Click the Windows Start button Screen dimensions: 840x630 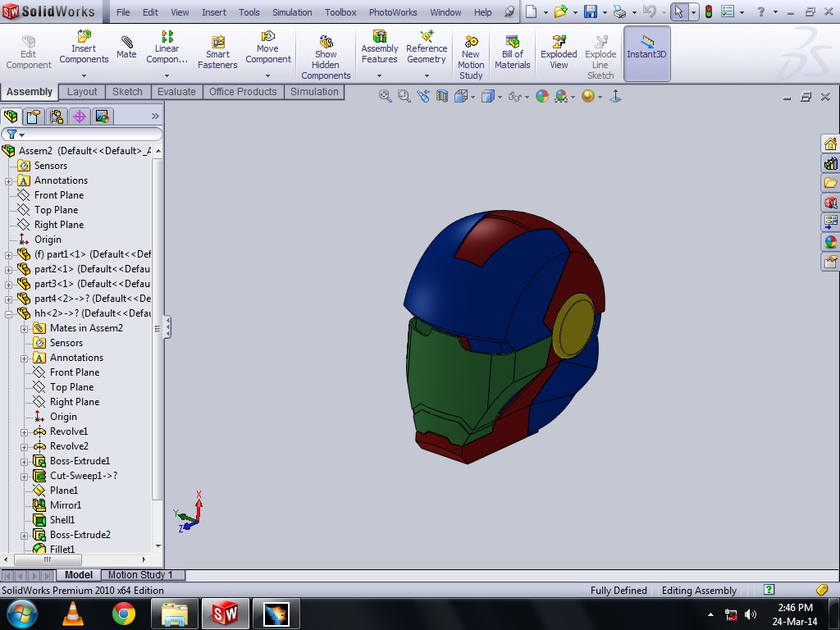pos(22,614)
